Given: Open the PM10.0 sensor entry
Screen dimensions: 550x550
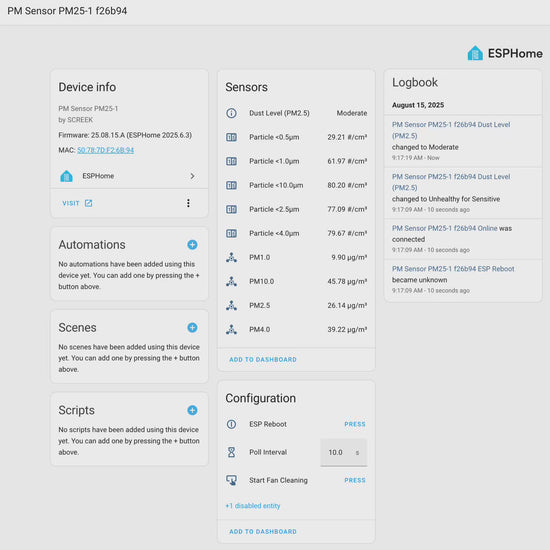Looking at the screenshot, I should click(296, 281).
